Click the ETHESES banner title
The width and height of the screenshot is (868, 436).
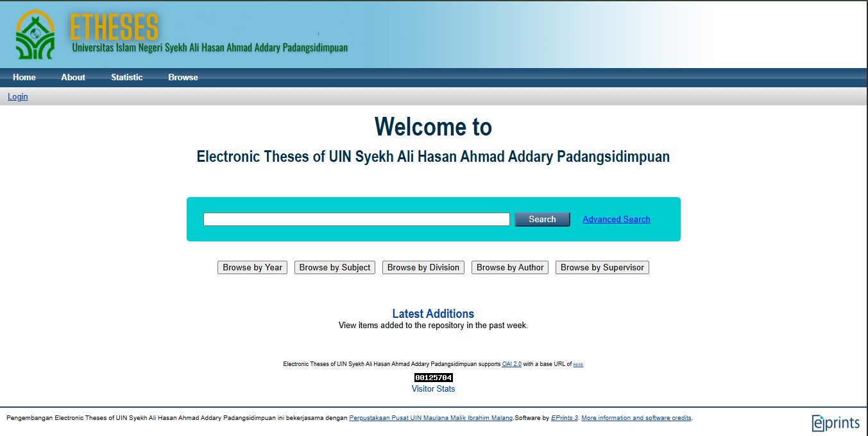click(114, 27)
